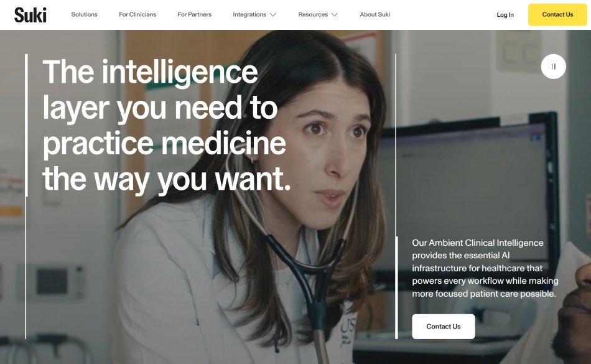
Task: Click the Ambient Clinical Intelligence description text
Action: tap(485, 268)
